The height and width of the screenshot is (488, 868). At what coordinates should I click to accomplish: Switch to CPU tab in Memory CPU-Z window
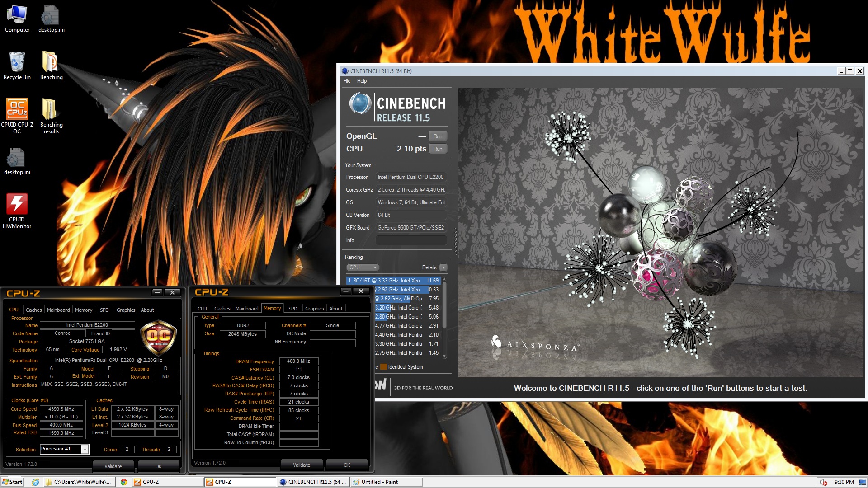[202, 309]
